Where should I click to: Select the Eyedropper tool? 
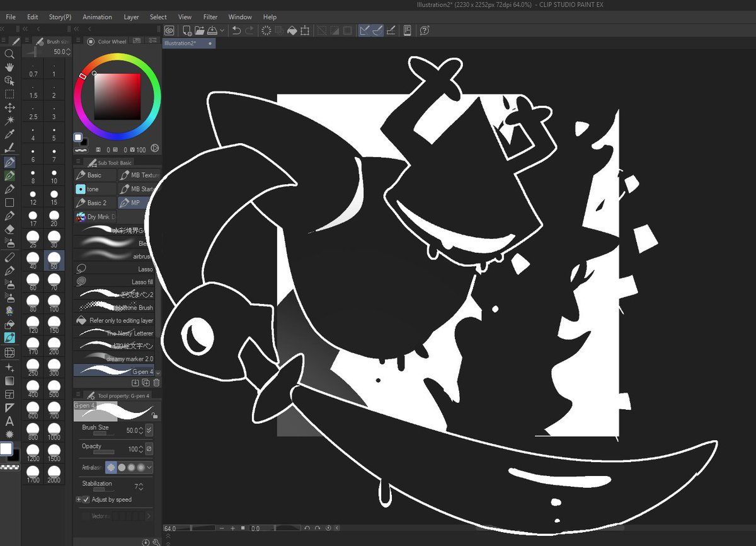(x=9, y=135)
